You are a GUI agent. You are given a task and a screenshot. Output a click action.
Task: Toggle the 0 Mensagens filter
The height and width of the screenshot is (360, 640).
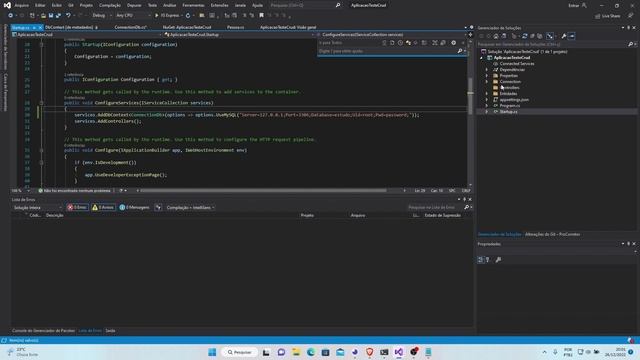click(134, 207)
